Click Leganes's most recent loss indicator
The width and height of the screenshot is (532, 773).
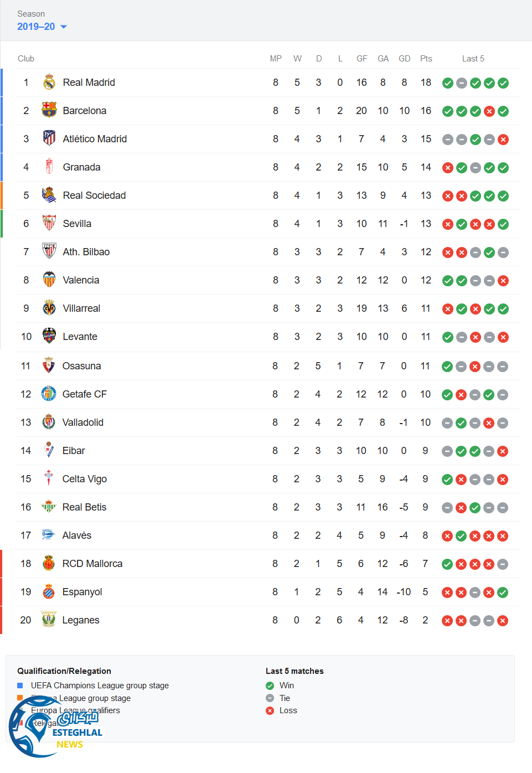(503, 621)
